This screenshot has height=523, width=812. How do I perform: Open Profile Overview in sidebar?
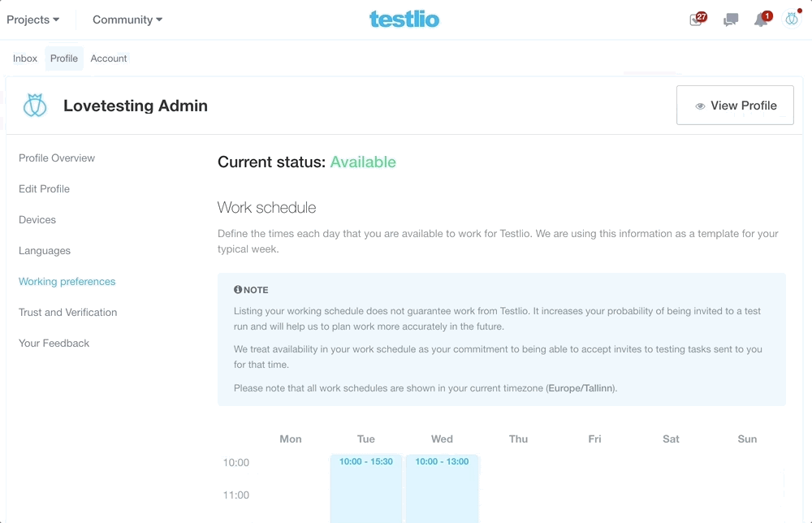pos(57,158)
